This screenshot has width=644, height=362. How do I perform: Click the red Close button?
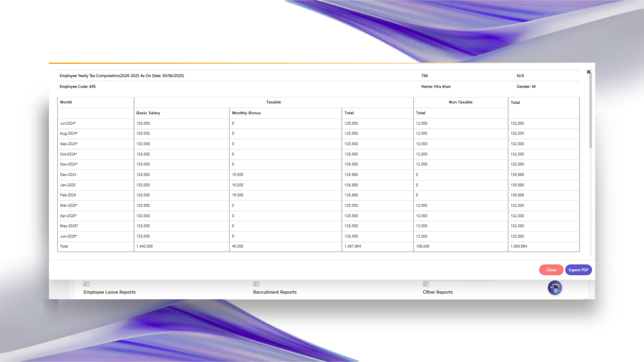[x=551, y=270]
